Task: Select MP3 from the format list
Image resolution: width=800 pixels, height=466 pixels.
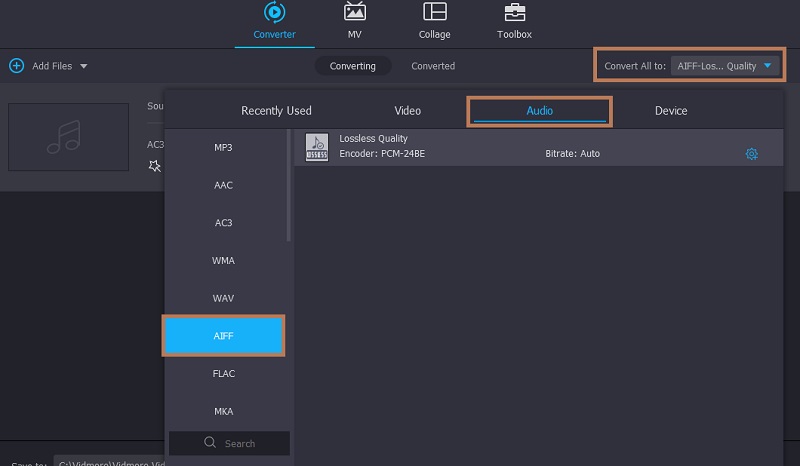Action: pyautogui.click(x=223, y=147)
